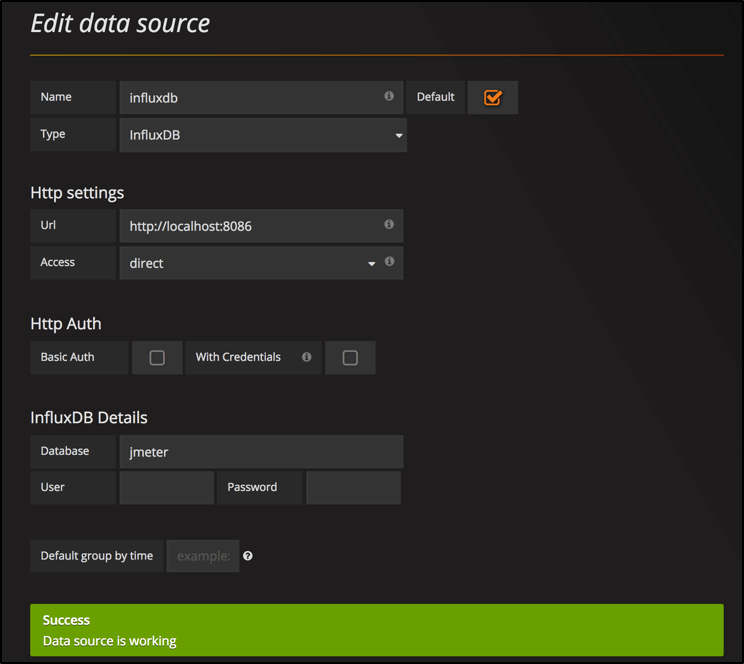Click the 'Password' field label
Screen dimensions: 744x664
tap(252, 487)
